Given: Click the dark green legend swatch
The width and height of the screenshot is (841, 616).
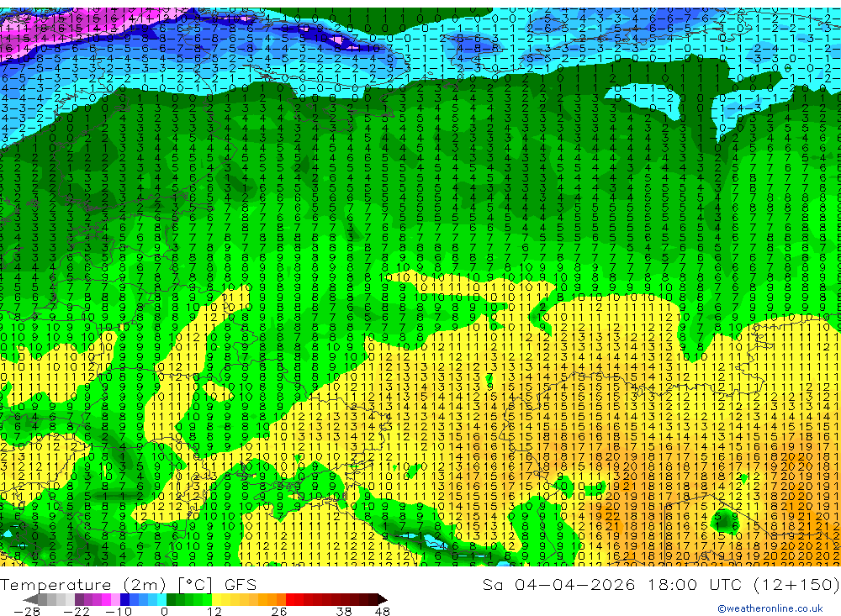Looking at the screenshot, I should click(171, 600).
